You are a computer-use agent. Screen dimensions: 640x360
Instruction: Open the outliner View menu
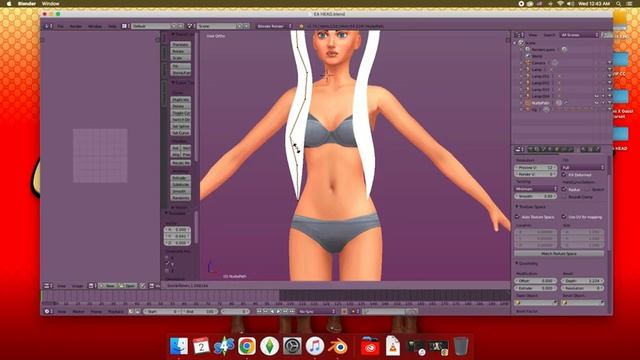pyautogui.click(x=533, y=35)
